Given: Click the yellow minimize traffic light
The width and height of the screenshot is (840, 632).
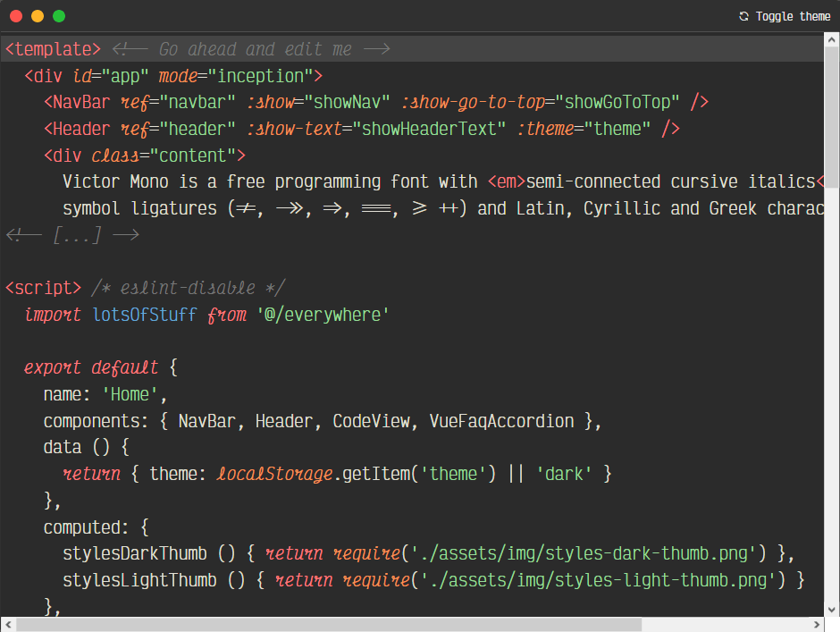Looking at the screenshot, I should click(x=37, y=15).
